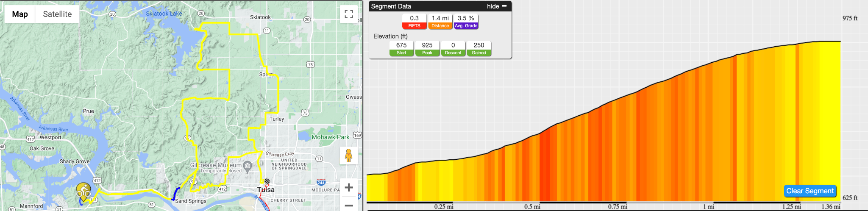Click Gilcrease Museum map icon

click(x=248, y=166)
